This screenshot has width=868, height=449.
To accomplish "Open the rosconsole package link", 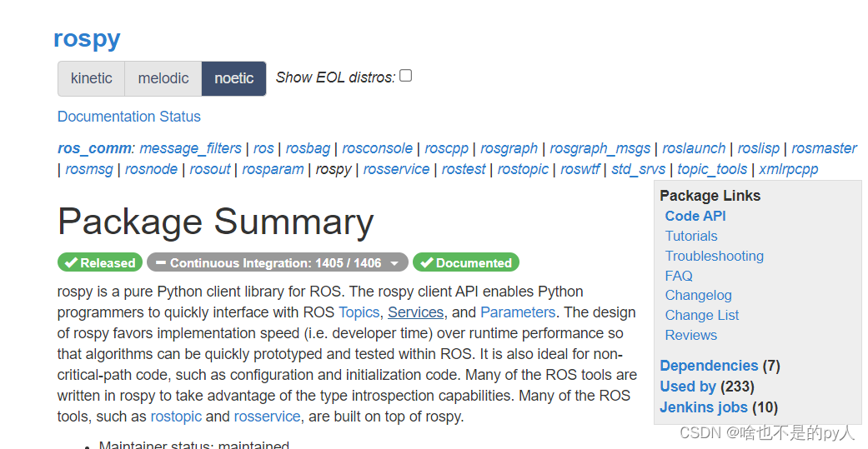I will (377, 148).
